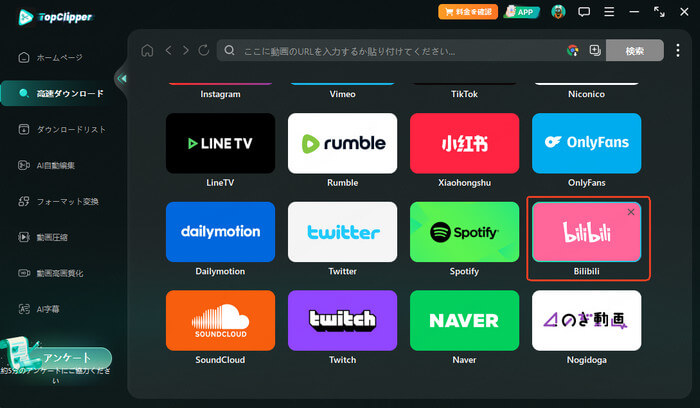Click the browser home icon
The width and height of the screenshot is (700, 408).
pyautogui.click(x=147, y=50)
